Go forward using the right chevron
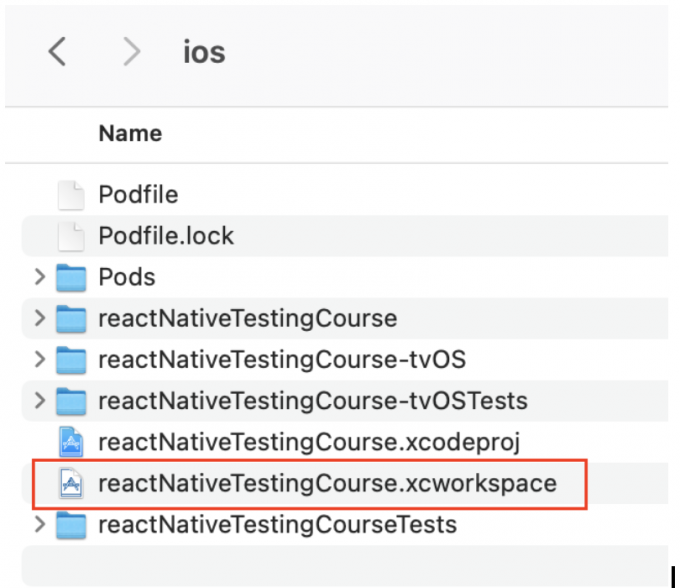This screenshot has height=588, width=680. [x=131, y=51]
